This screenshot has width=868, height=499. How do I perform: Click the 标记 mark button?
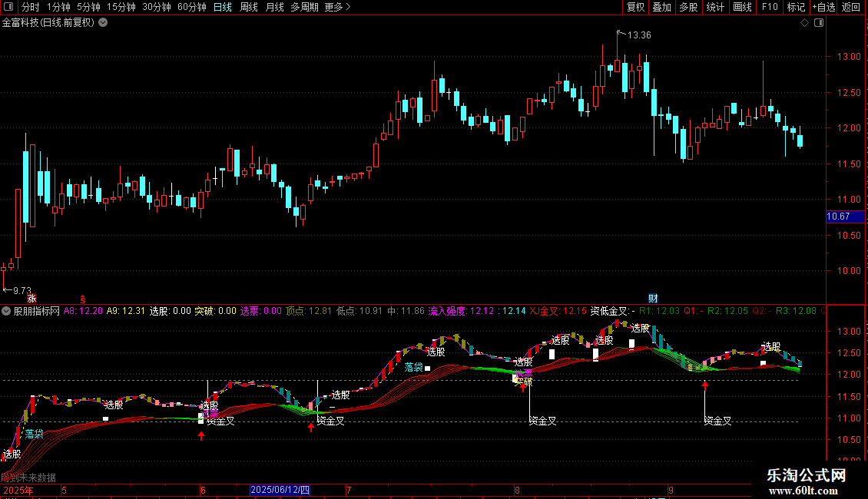(796, 7)
